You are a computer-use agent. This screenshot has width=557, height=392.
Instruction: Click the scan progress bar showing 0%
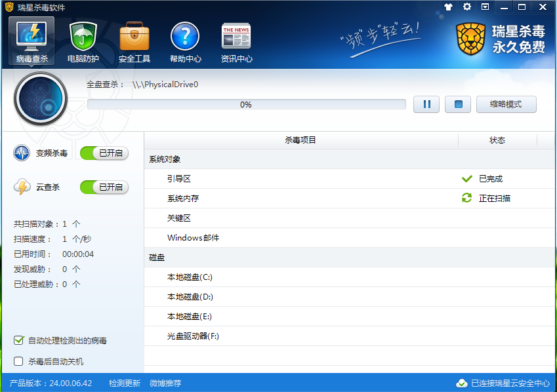247,104
